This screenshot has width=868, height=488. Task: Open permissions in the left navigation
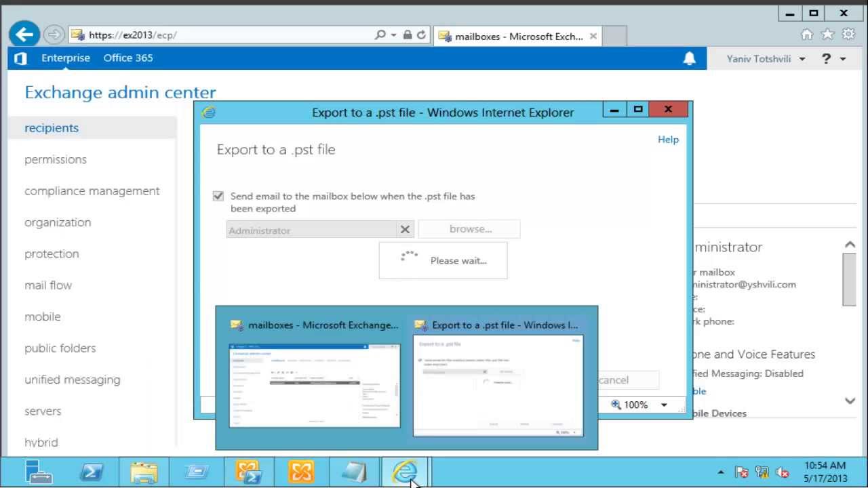[56, 159]
